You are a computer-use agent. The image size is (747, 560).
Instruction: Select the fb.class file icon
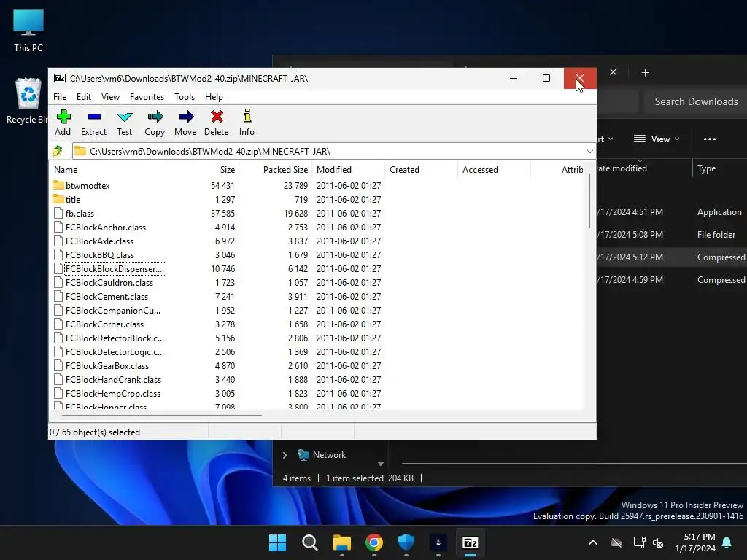58,213
